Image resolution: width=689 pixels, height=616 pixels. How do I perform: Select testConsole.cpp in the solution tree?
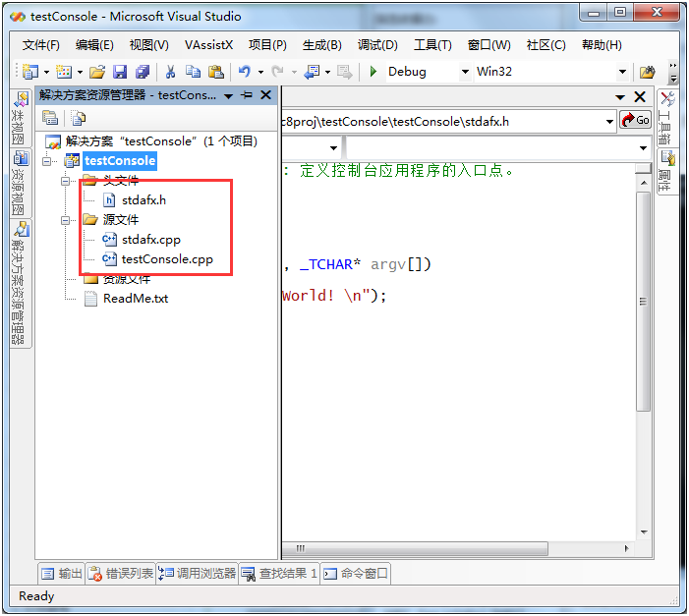coord(167,259)
